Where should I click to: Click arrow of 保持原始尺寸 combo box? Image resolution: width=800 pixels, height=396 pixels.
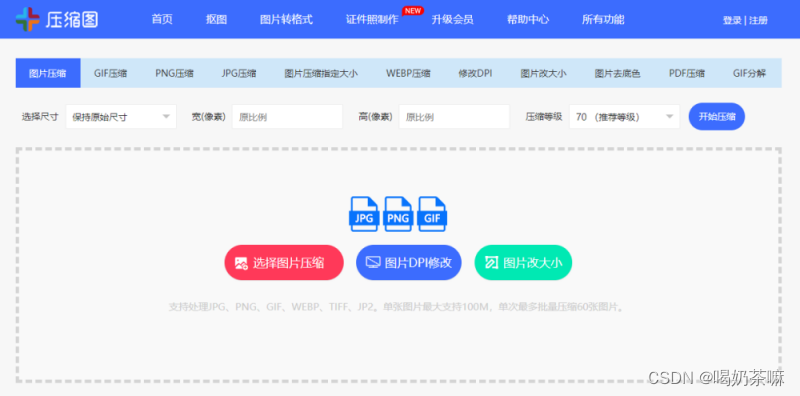pos(166,117)
